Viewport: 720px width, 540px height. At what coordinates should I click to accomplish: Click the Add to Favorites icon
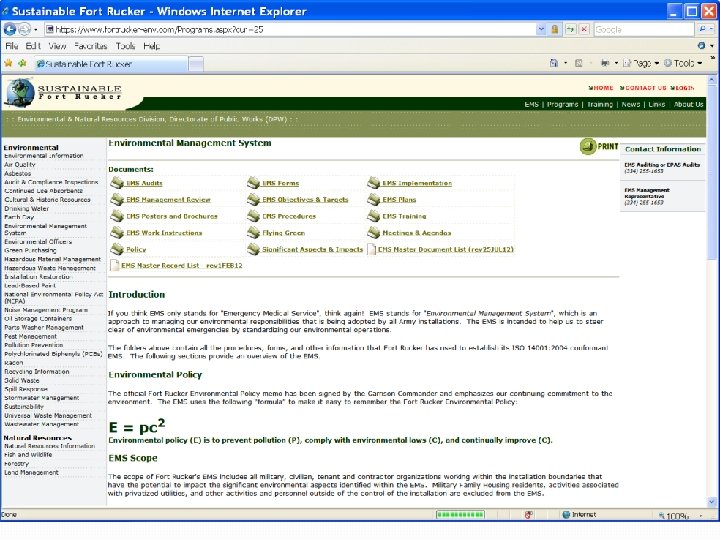(22, 63)
